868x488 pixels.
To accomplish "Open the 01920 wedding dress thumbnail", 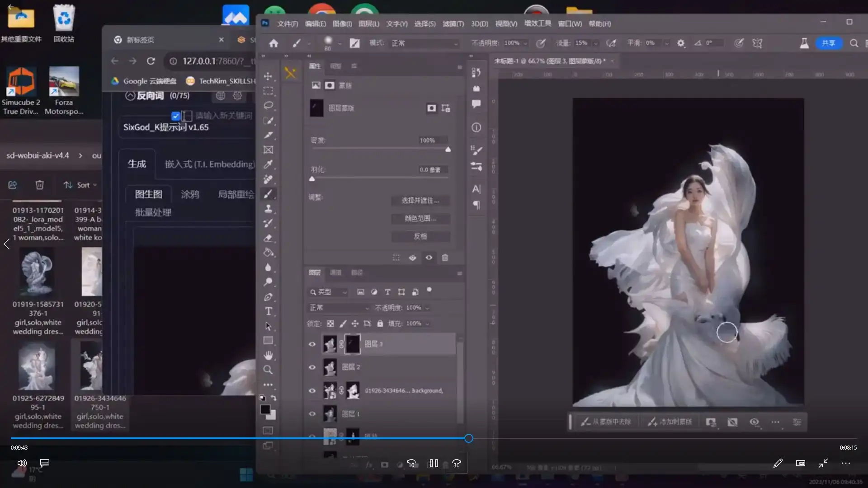I will tap(93, 272).
